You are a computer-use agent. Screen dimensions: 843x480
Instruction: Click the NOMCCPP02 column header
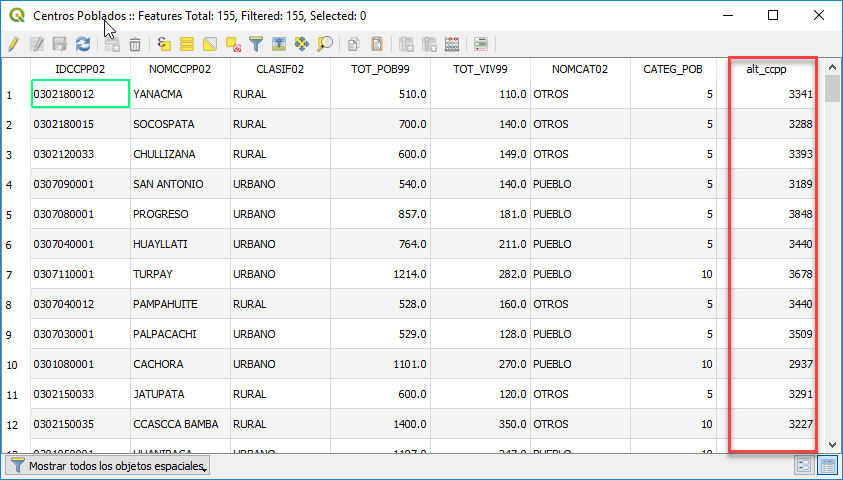180,69
